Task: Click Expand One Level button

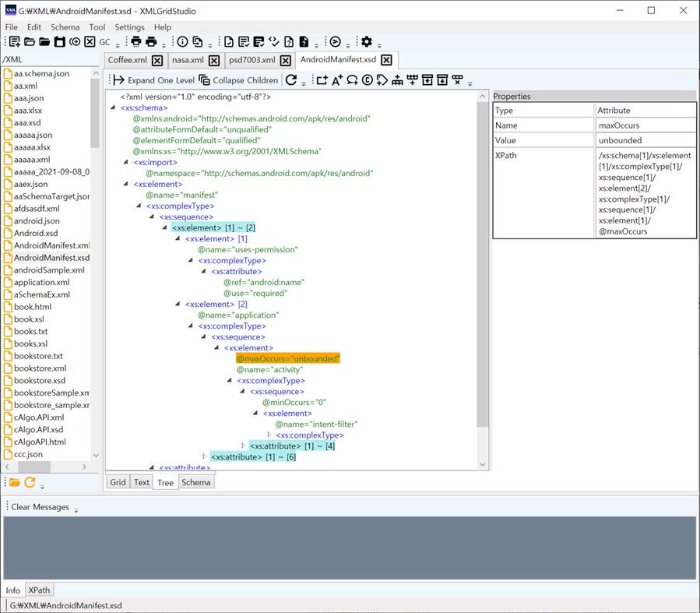Action: click(153, 80)
